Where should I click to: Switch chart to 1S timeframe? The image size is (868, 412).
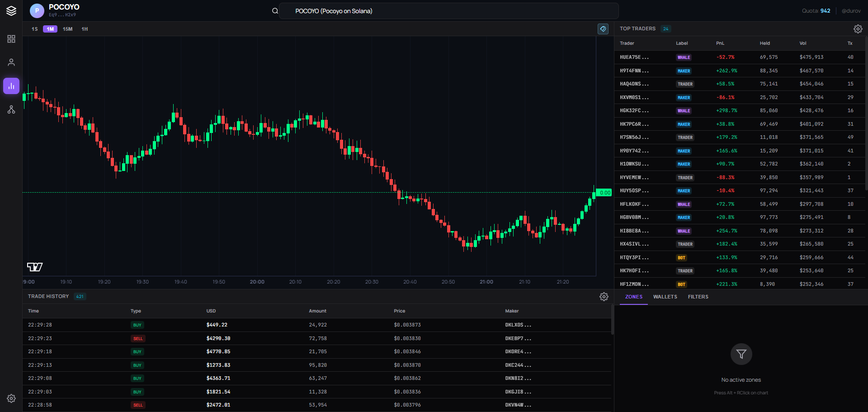click(x=35, y=29)
